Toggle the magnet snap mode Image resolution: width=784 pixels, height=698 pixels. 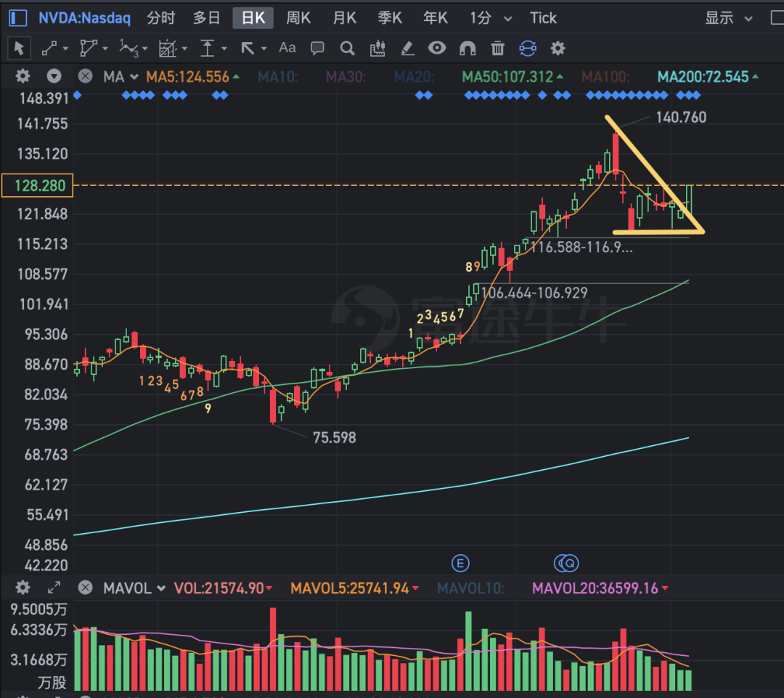[467, 49]
